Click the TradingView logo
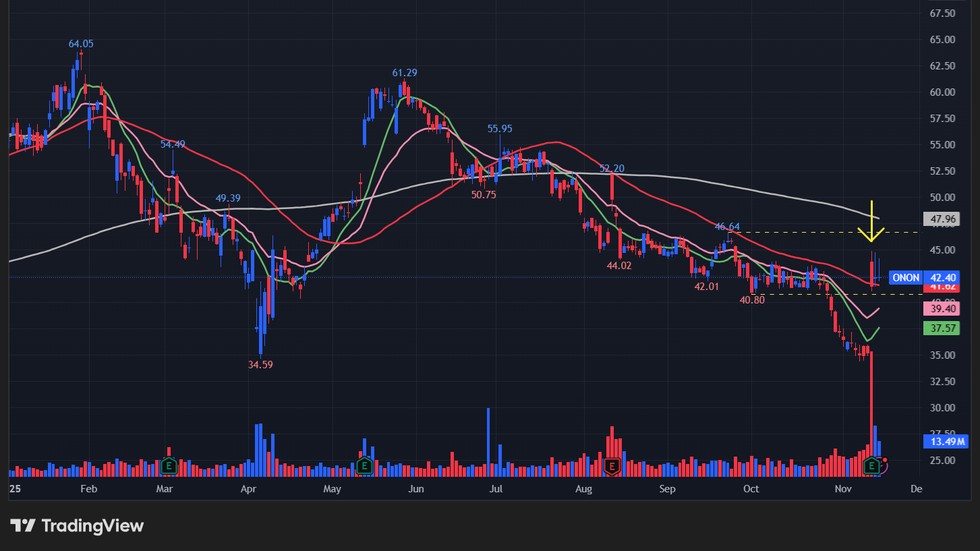The height and width of the screenshot is (551, 980). point(77,526)
